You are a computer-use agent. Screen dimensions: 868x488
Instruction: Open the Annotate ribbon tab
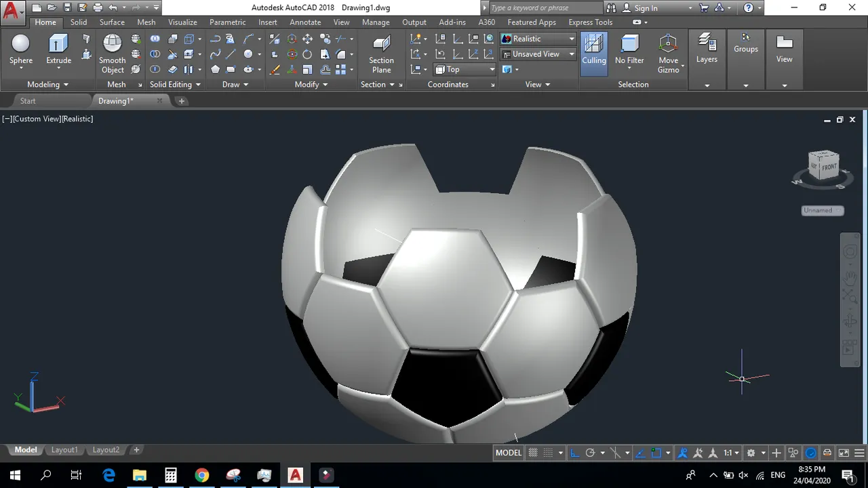click(305, 22)
